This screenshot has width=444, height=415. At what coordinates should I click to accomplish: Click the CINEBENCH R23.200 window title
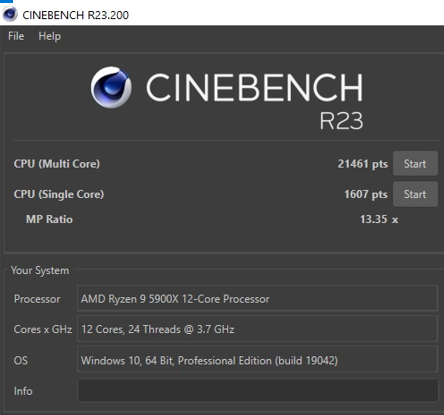click(x=76, y=15)
